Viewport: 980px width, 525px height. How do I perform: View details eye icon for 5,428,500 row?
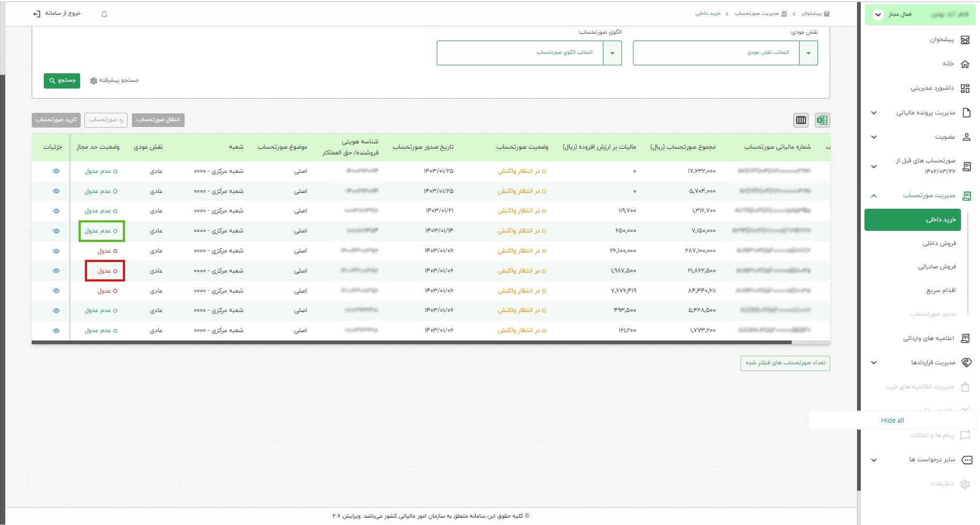(56, 310)
